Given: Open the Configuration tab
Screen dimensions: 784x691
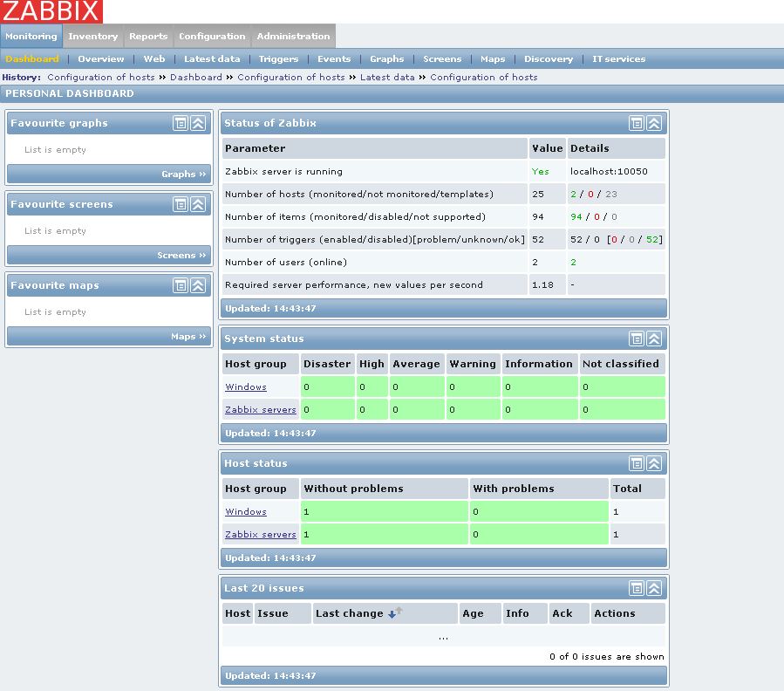Looking at the screenshot, I should click(212, 36).
